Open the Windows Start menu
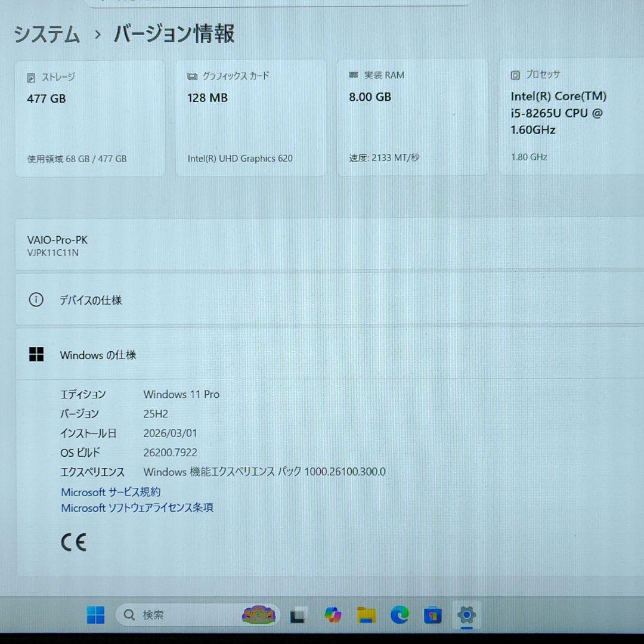644x644 pixels. tap(95, 615)
